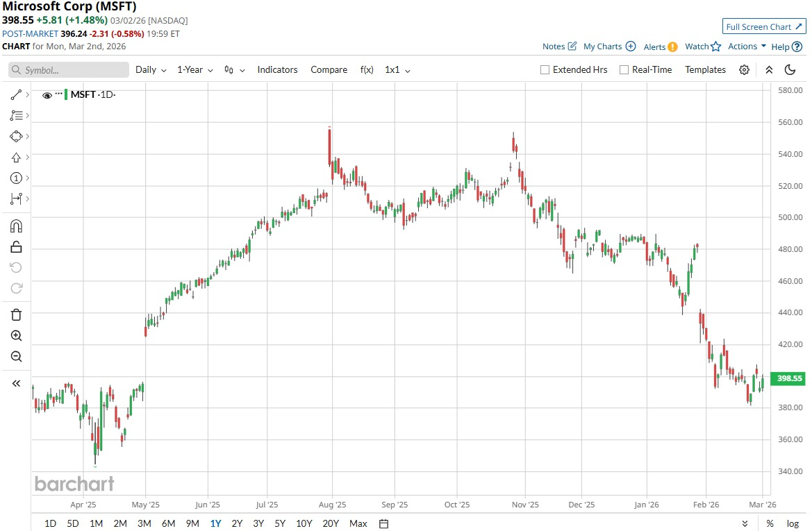Click the zoom out magnifier icon

tap(16, 356)
